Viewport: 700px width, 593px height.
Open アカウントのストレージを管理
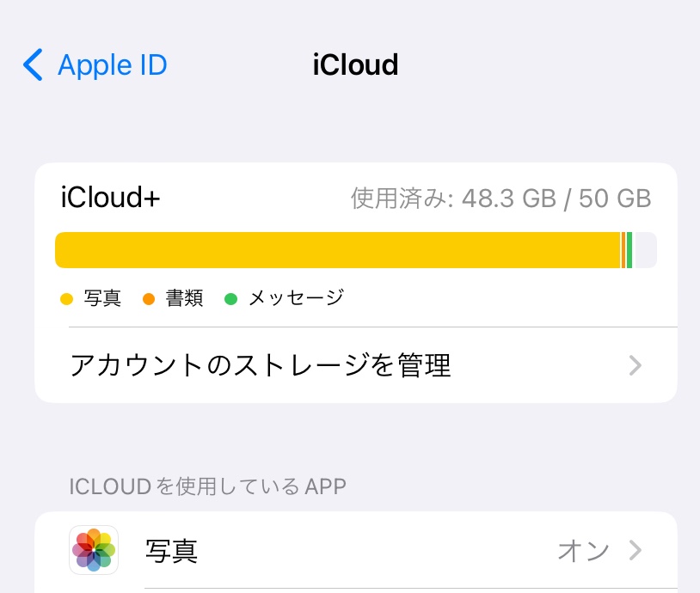(x=261, y=365)
